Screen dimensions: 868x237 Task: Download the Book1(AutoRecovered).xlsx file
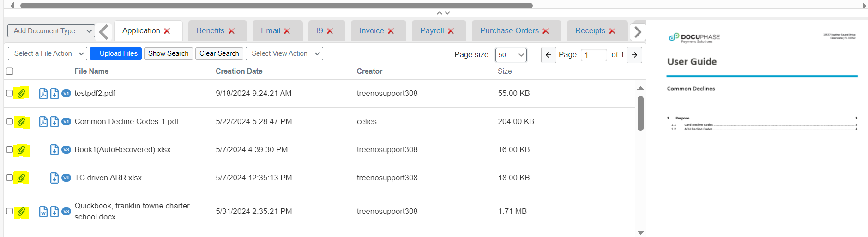coord(54,150)
